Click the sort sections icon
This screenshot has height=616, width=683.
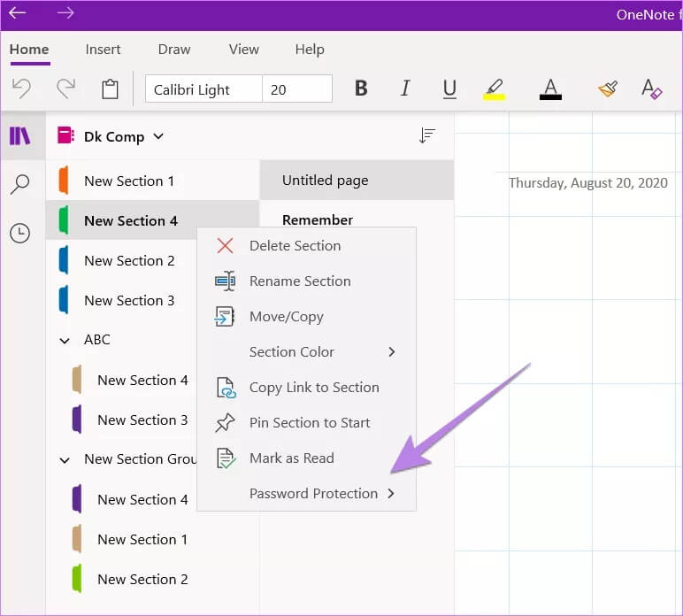pyautogui.click(x=427, y=135)
